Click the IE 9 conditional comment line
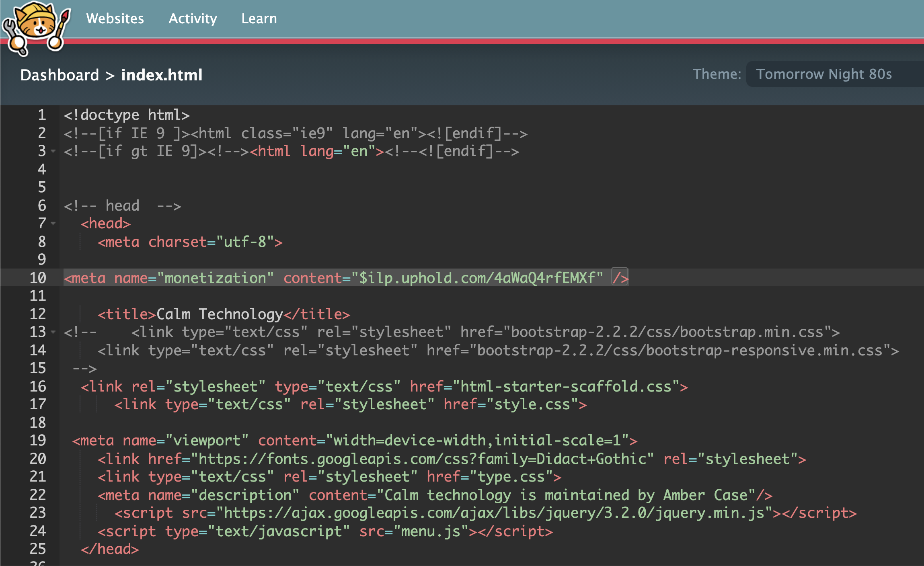 coord(296,133)
